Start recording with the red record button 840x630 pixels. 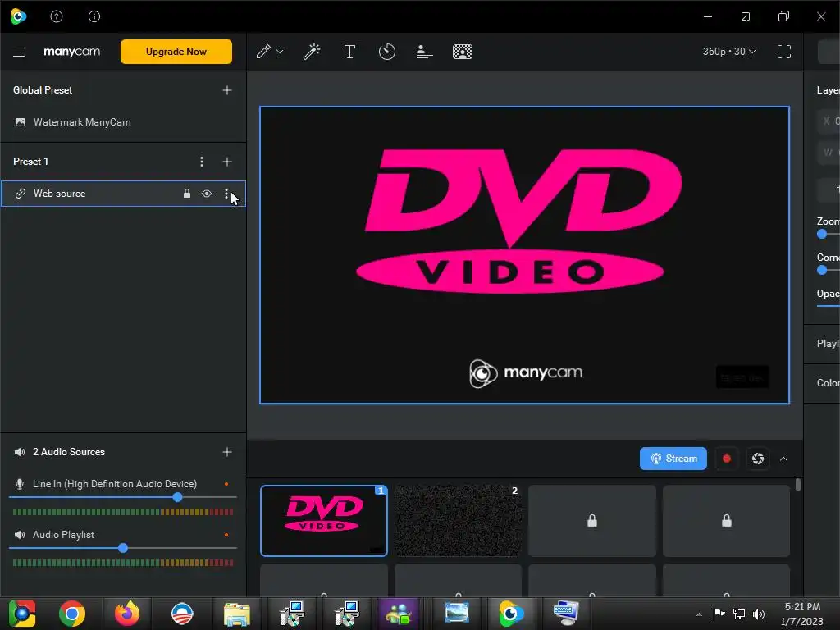coord(727,459)
